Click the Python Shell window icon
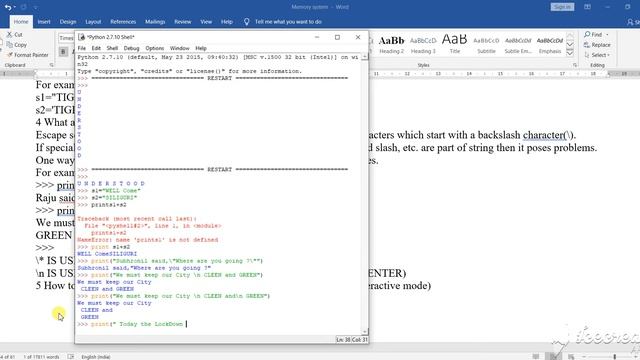Image resolution: width=640 pixels, height=360 pixels. 81,37
